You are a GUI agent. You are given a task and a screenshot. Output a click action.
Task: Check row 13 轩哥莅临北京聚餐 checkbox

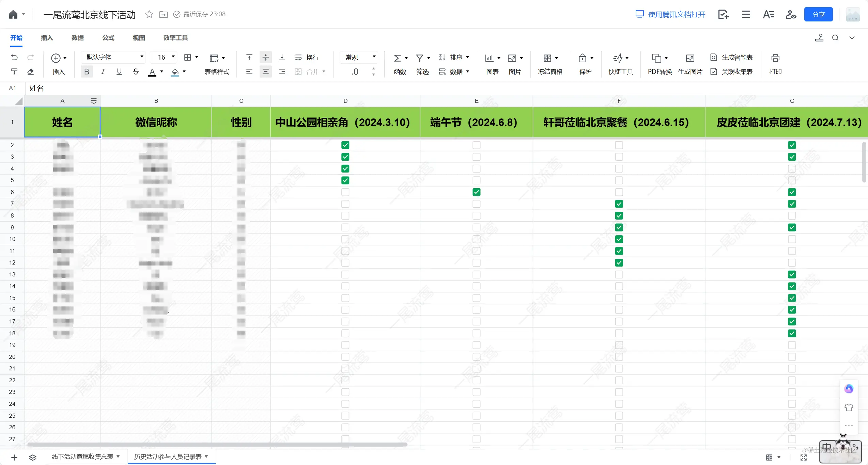click(619, 274)
